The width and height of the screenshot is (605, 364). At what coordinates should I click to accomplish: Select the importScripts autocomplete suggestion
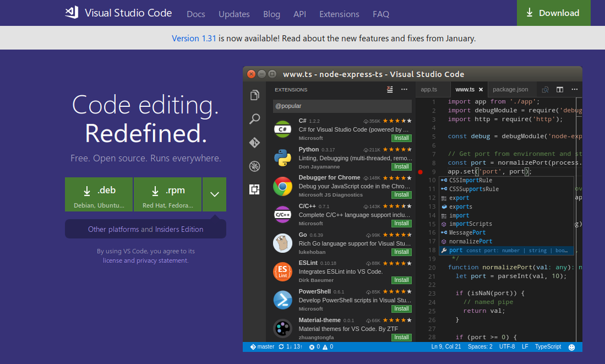(506, 224)
